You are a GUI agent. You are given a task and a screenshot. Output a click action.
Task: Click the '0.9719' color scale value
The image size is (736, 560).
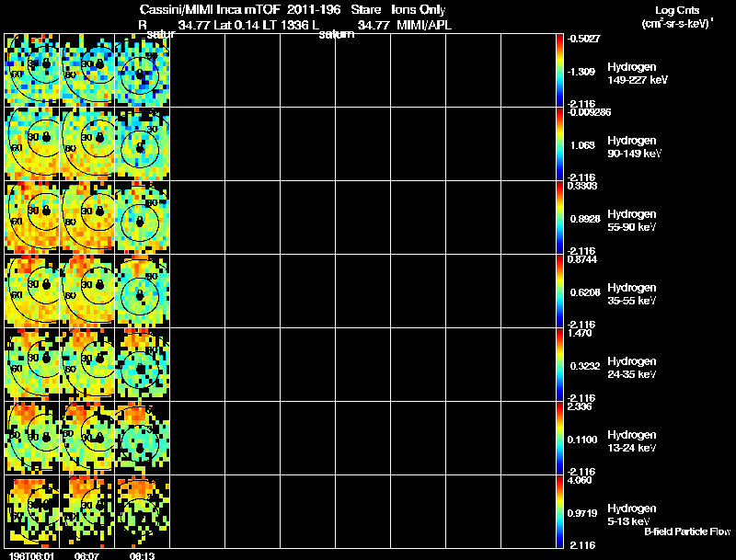pyautogui.click(x=582, y=514)
